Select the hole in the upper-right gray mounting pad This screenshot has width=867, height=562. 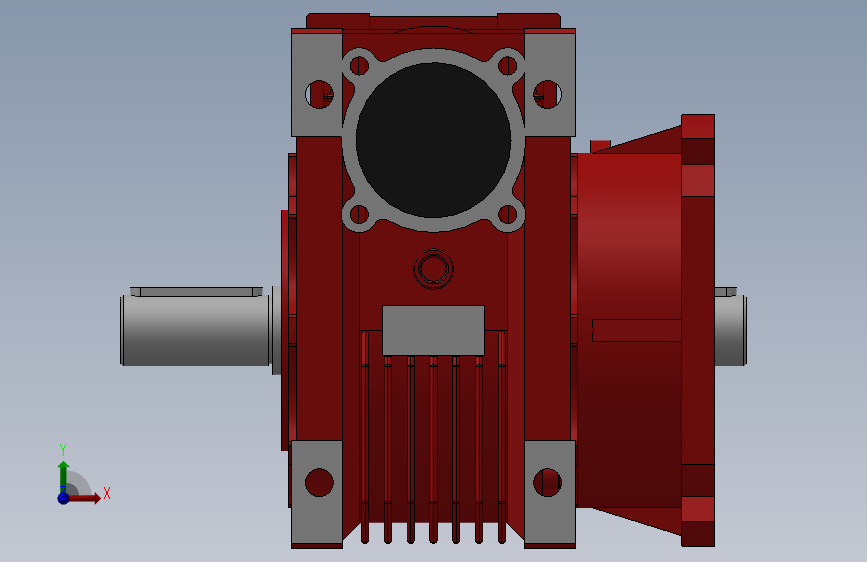pyautogui.click(x=547, y=95)
